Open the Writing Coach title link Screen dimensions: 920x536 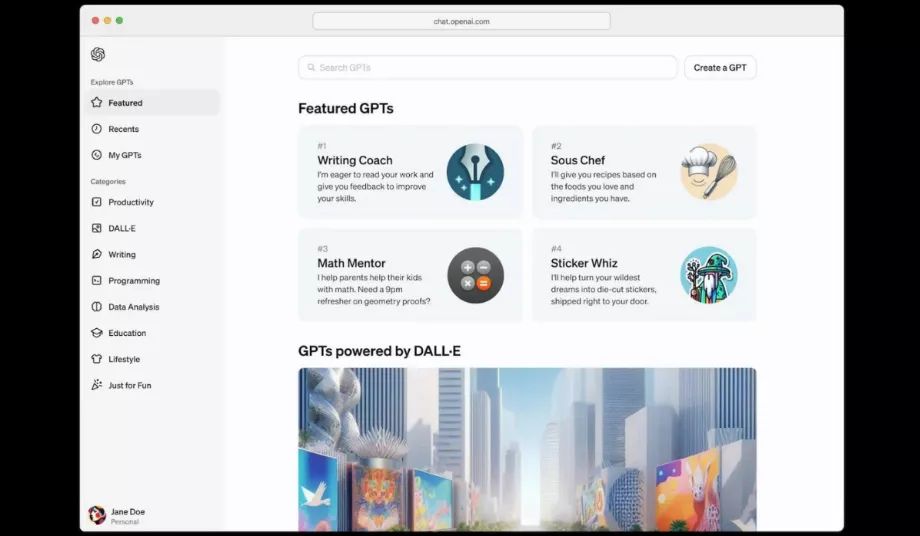coord(355,160)
